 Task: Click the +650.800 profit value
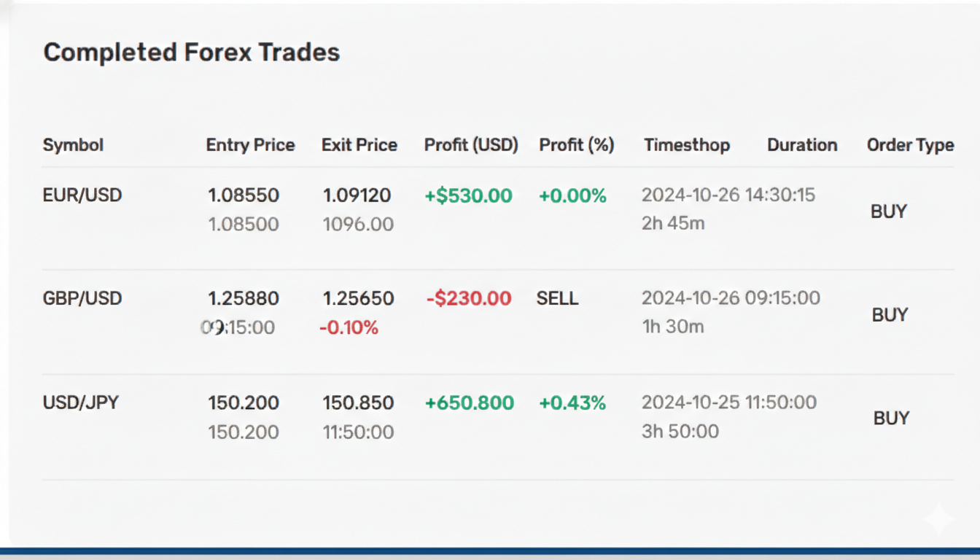point(469,403)
